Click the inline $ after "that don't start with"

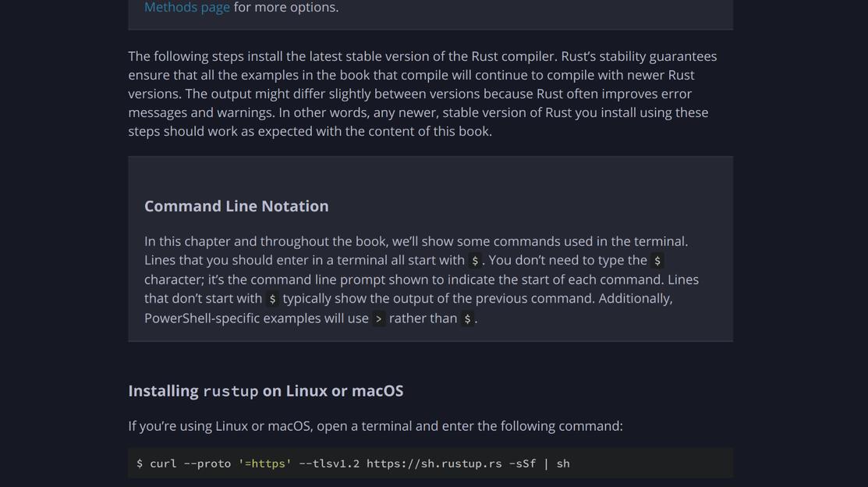point(272,299)
